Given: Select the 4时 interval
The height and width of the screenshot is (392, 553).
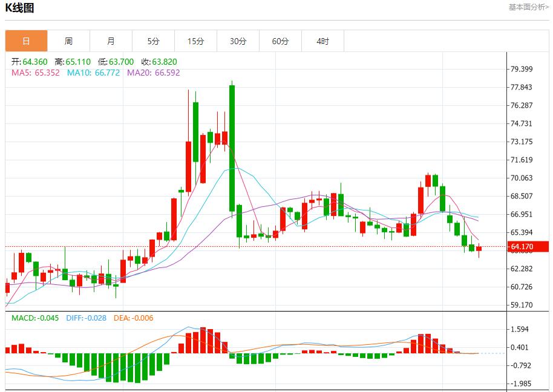Looking at the screenshot, I should (x=322, y=41).
